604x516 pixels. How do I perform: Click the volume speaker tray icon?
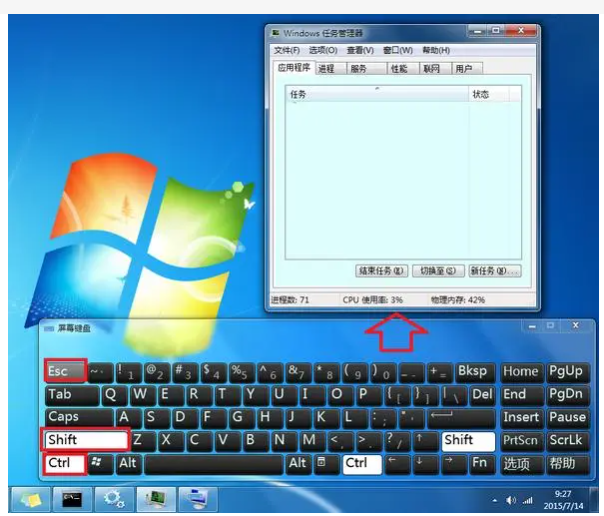point(511,501)
